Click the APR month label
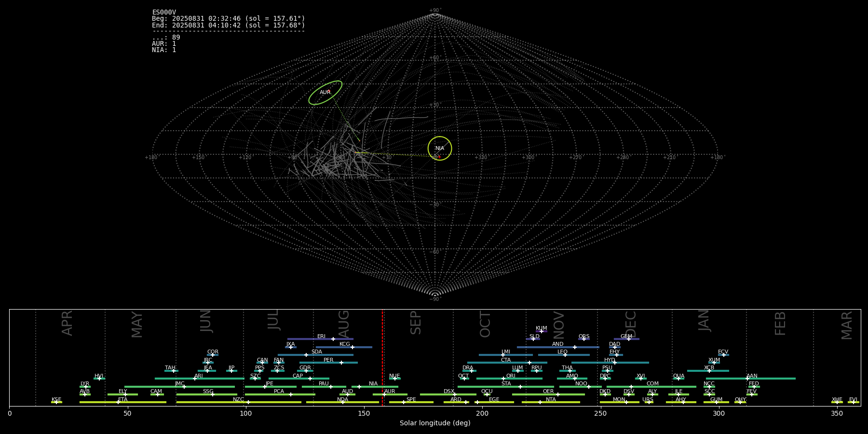 [x=67, y=323]
